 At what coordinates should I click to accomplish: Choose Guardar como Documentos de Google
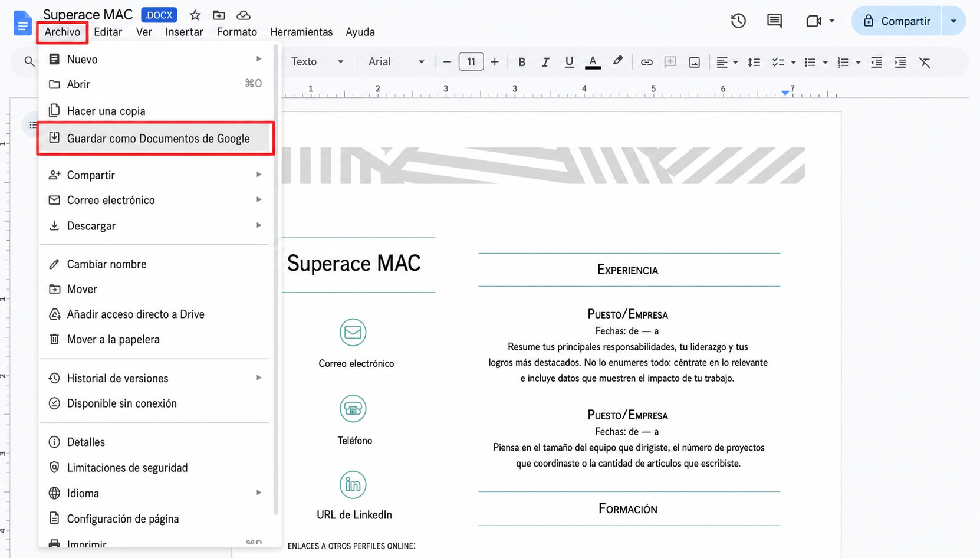(155, 139)
